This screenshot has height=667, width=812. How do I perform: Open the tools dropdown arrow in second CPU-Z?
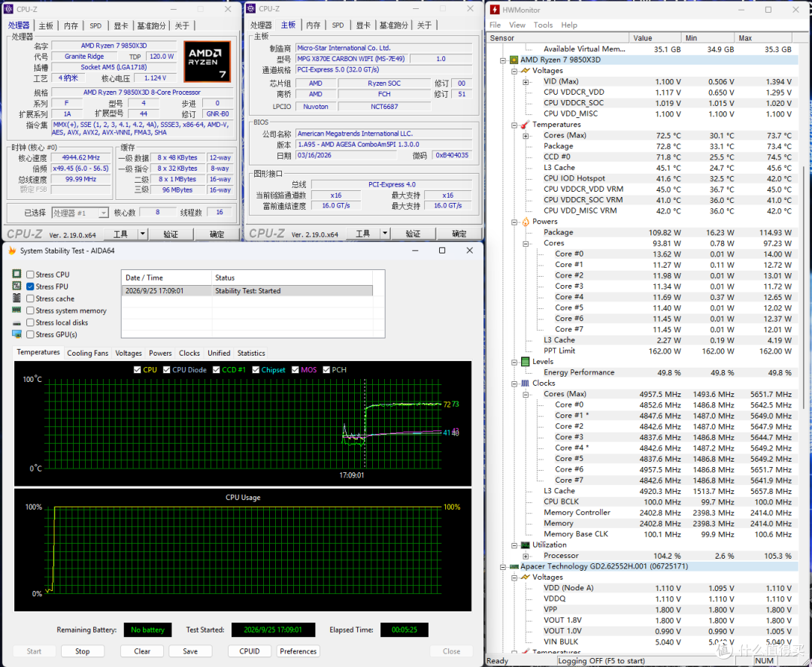385,234
